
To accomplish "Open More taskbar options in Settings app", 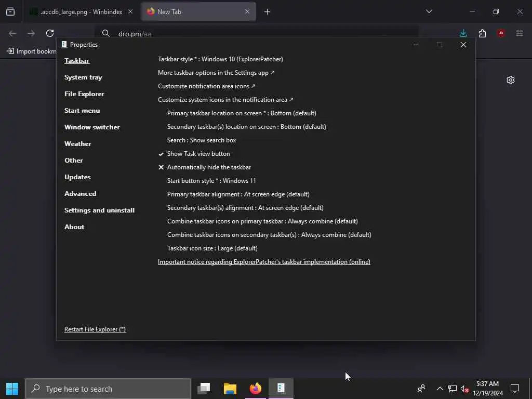I will pyautogui.click(x=216, y=73).
